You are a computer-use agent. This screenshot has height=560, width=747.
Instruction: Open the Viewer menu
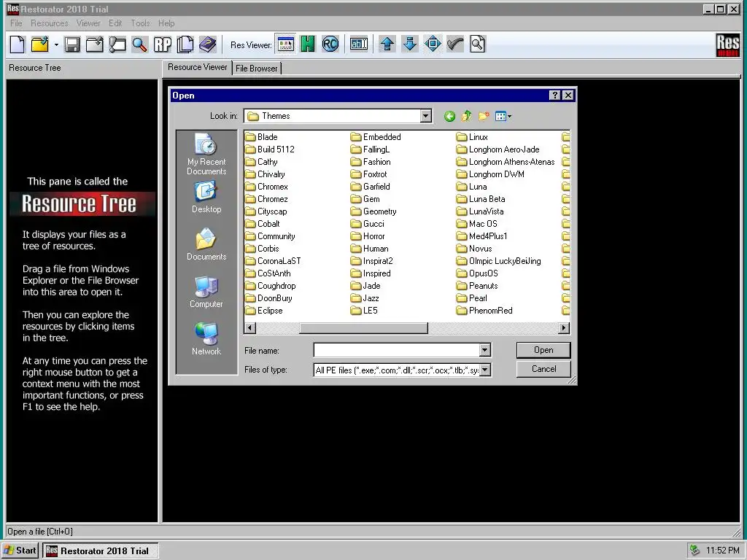click(x=88, y=23)
